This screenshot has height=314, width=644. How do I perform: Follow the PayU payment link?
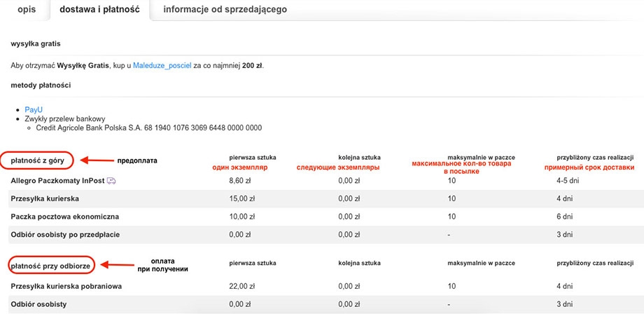(34, 110)
